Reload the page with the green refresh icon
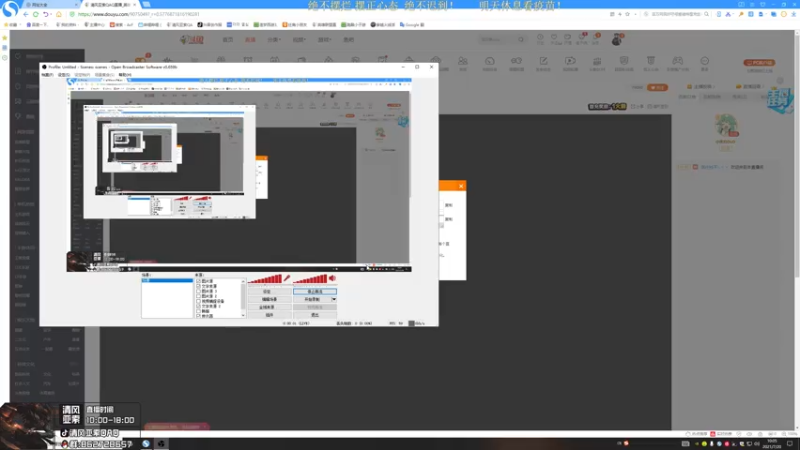This screenshot has height=450, width=800. [35, 14]
